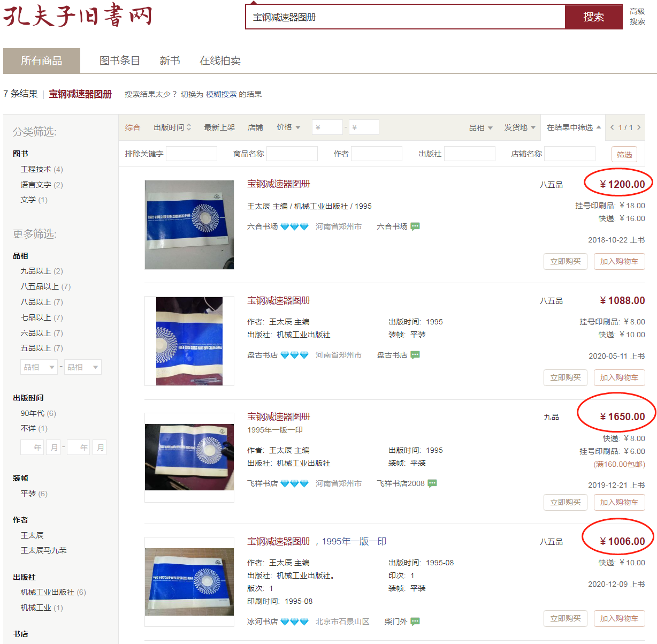Switch to 在线拍卖 tab

pos(220,60)
